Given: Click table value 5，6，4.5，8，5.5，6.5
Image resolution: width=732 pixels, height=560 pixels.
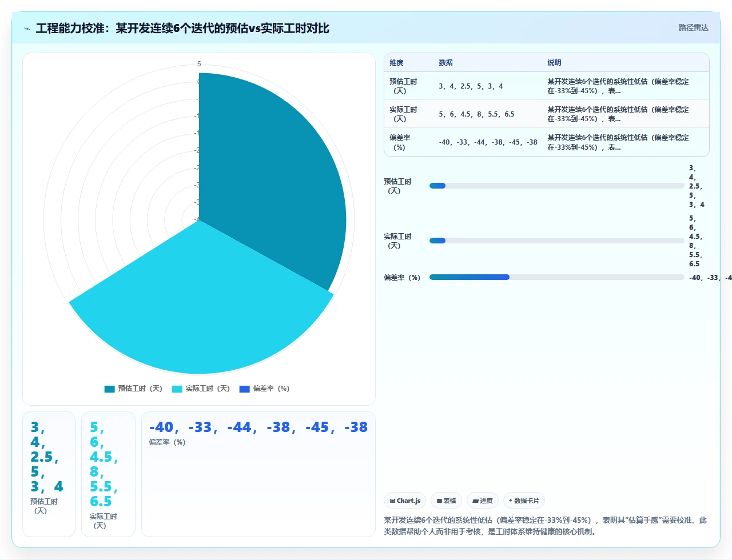Looking at the screenshot, I should click(476, 114).
